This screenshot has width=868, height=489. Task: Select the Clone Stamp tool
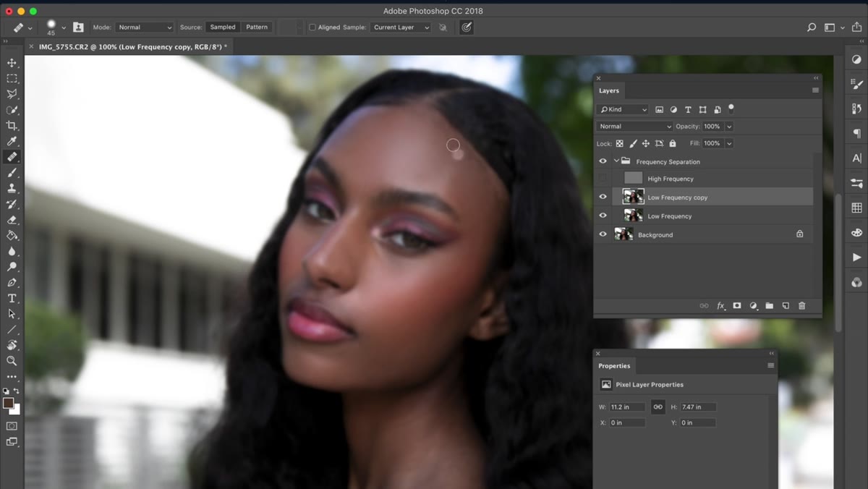[12, 188]
